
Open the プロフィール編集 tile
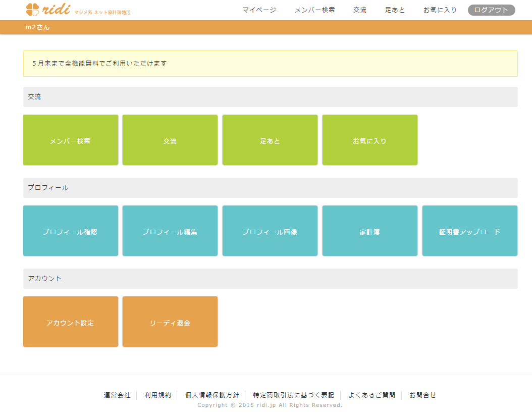coord(170,231)
